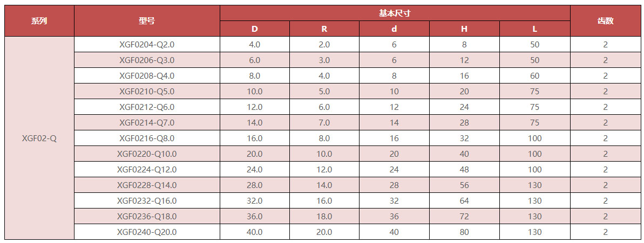Select the H column header
The image size is (644, 243).
(464, 29)
